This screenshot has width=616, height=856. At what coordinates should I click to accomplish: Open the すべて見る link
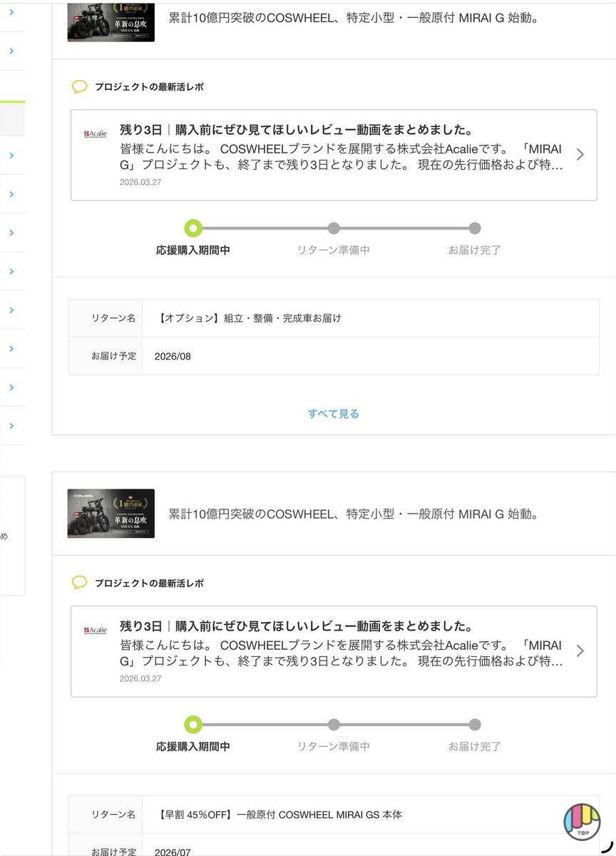coord(333,412)
